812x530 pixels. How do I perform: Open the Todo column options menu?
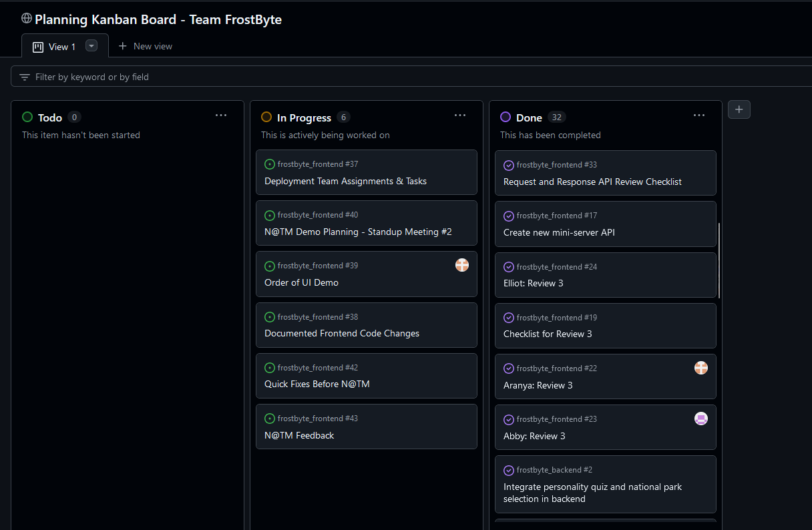point(221,115)
